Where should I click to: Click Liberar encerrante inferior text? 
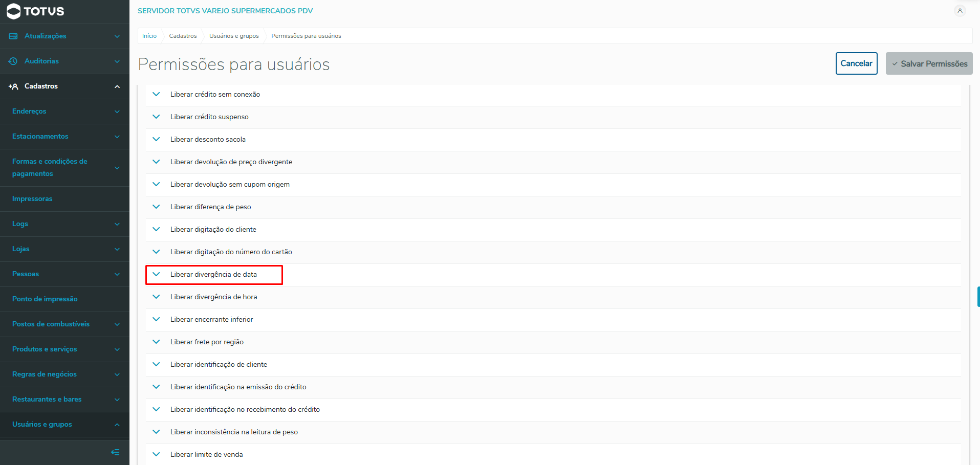pyautogui.click(x=212, y=319)
